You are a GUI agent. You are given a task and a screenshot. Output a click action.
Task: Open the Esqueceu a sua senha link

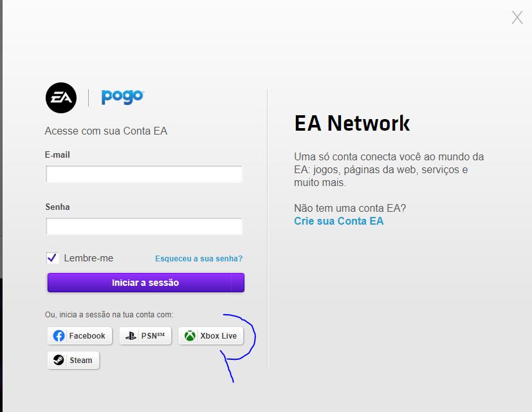(x=199, y=259)
